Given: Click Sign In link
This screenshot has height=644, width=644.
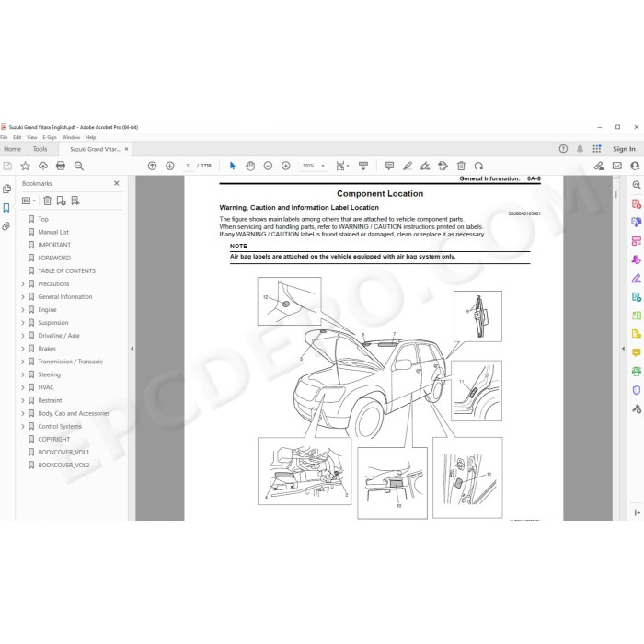Looking at the screenshot, I should [624, 149].
